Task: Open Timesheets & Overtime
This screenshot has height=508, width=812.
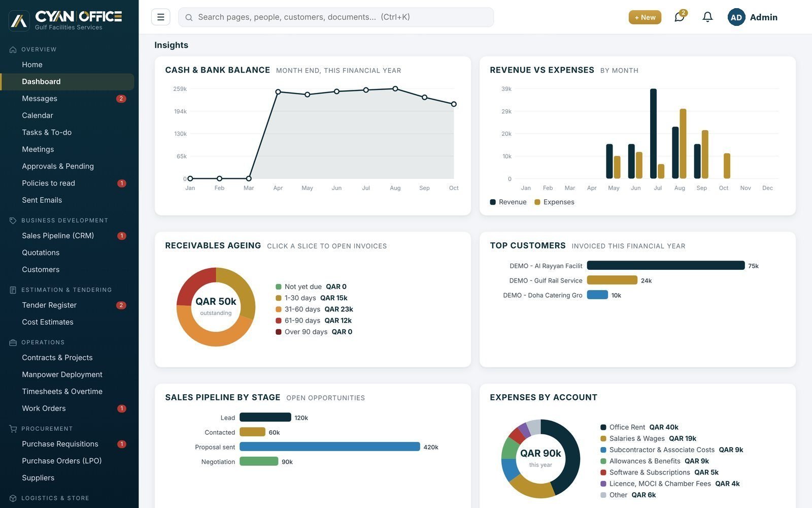Action: click(x=67, y=391)
